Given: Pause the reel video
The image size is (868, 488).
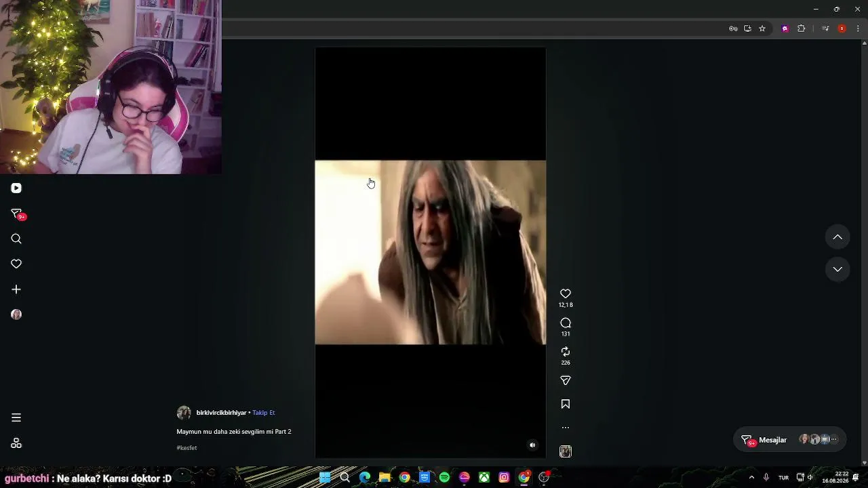Looking at the screenshot, I should (x=430, y=252).
